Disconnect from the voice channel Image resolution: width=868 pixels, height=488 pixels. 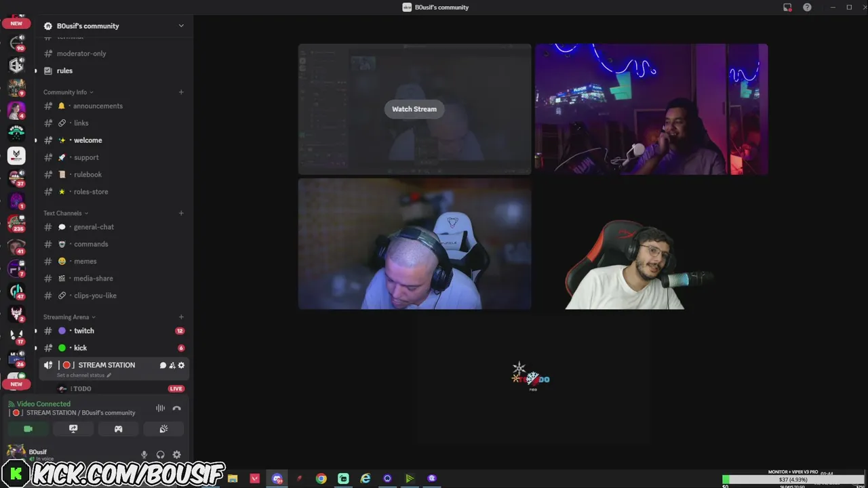(x=177, y=408)
